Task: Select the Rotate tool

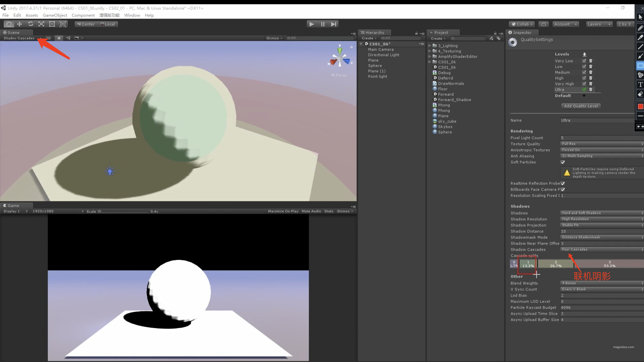Action: coord(30,24)
